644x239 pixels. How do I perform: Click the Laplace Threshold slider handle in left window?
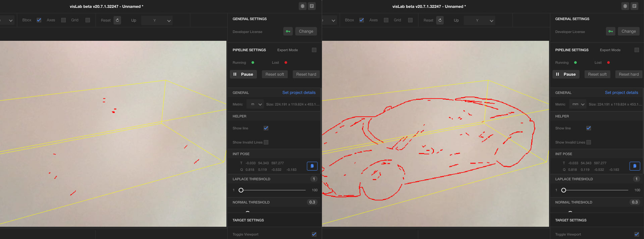pyautogui.click(x=241, y=190)
